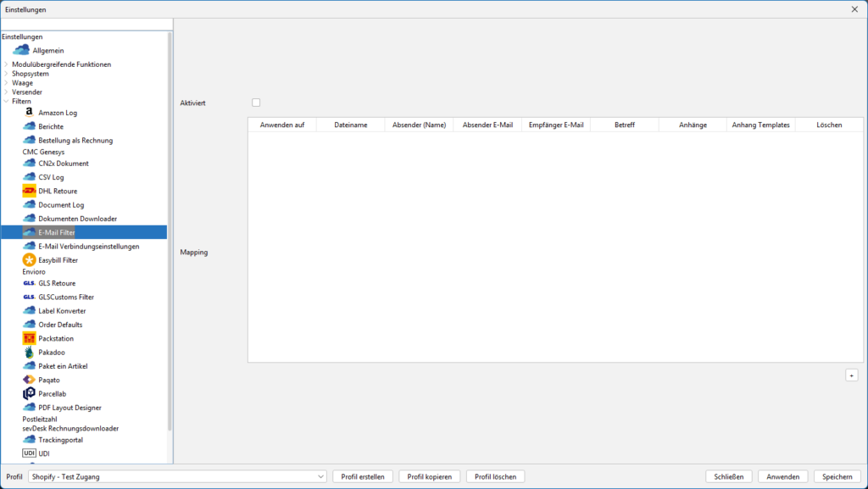
Task: Click the UDI icon in tree
Action: coord(30,453)
